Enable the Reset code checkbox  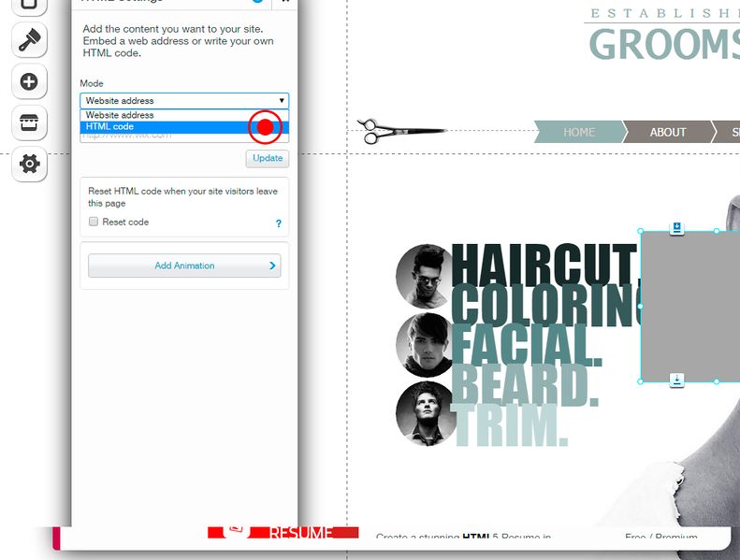point(94,222)
